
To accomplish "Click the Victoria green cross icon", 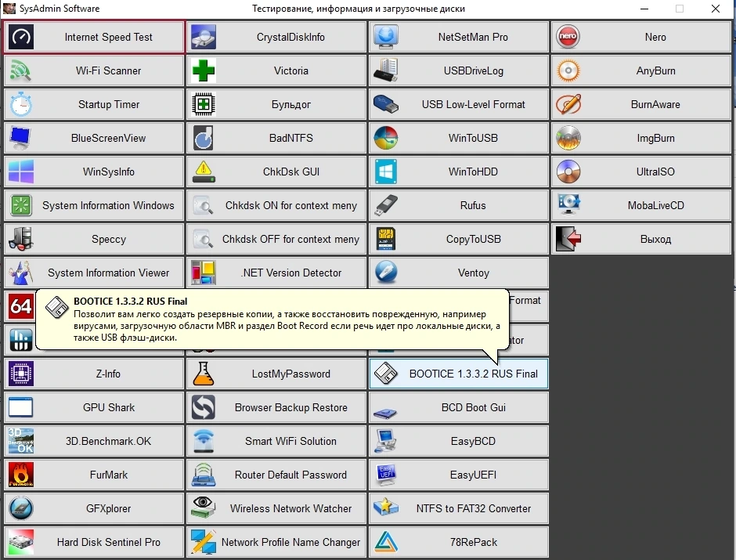I will point(204,70).
